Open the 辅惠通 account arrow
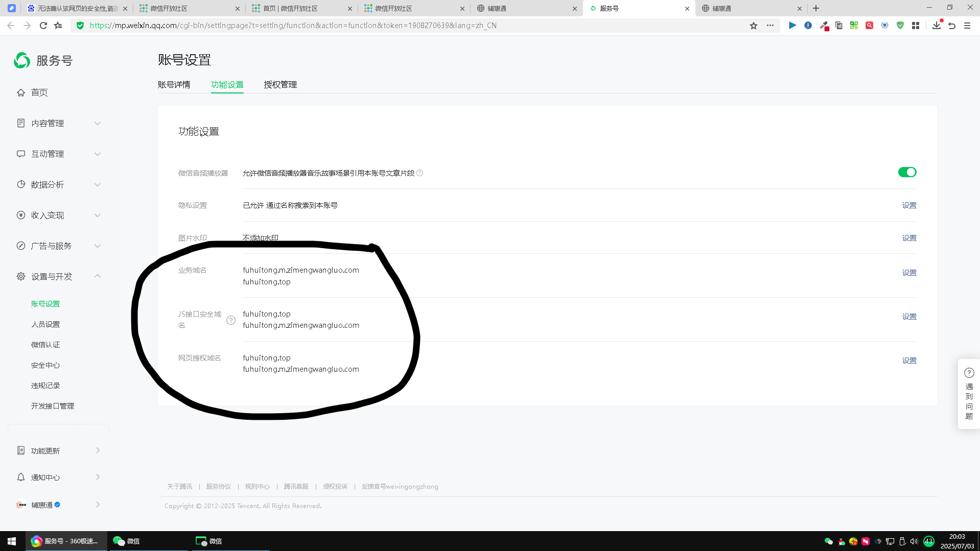The height and width of the screenshot is (551, 980). tap(98, 505)
